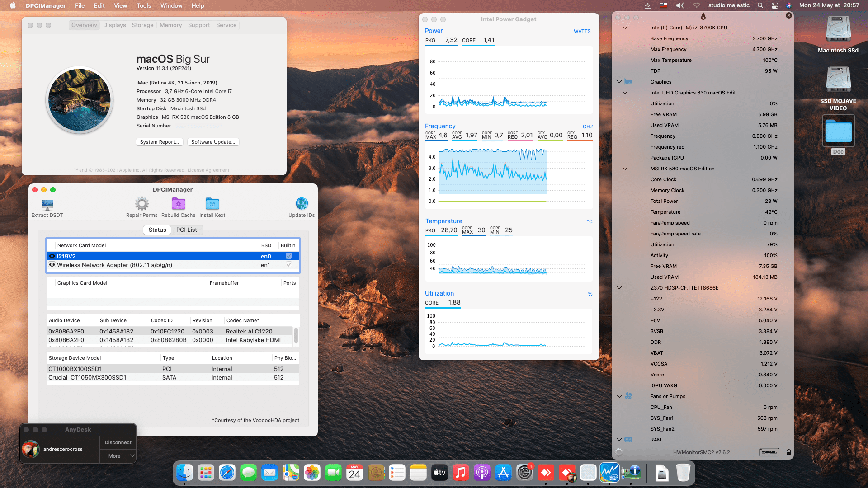Image resolution: width=868 pixels, height=488 pixels.
Task: Open Launchpad from the Dock
Action: pyautogui.click(x=206, y=473)
